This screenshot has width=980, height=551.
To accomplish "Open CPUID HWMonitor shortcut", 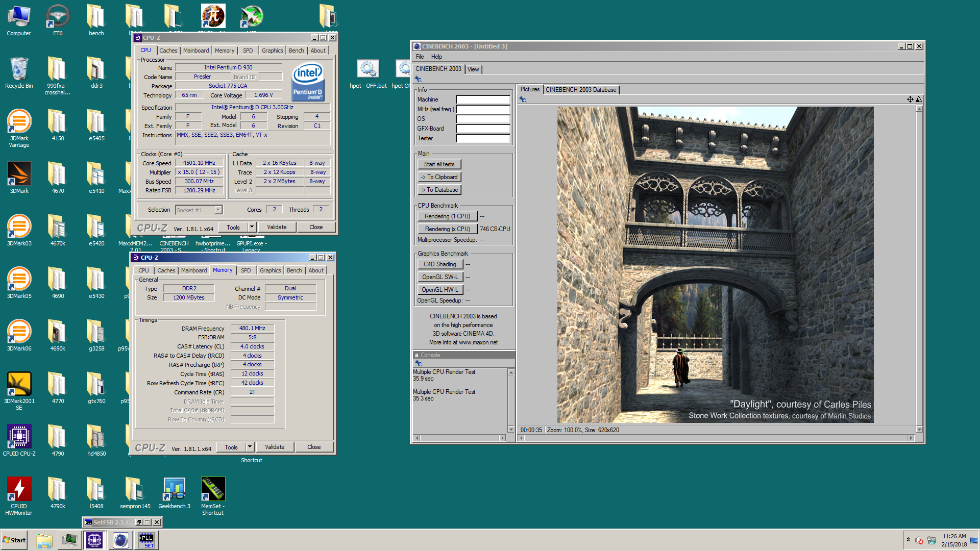I will click(19, 496).
